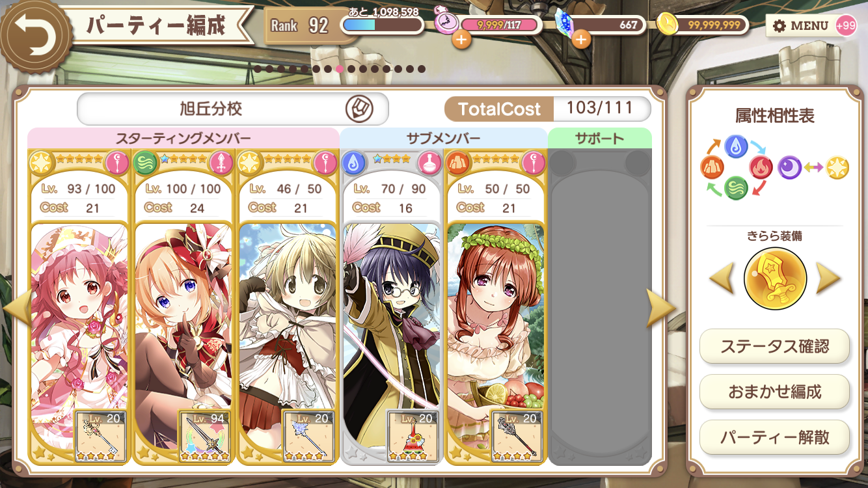The image size is (868, 488).
Task: Click the plus icon under the stamina clock
Action: tap(461, 40)
